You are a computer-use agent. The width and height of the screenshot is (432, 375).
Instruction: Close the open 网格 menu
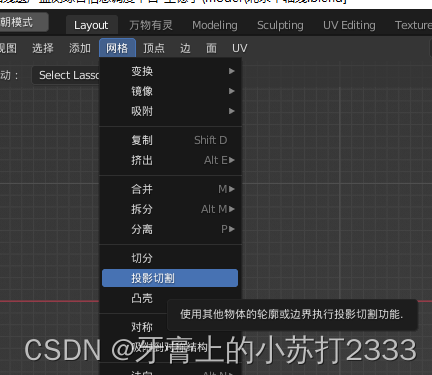(x=117, y=48)
